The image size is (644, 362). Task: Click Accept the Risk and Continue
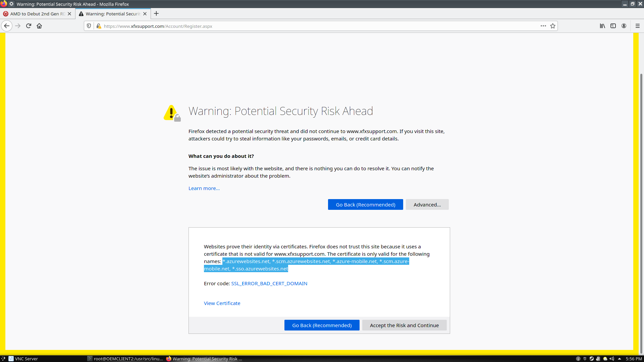click(x=404, y=325)
